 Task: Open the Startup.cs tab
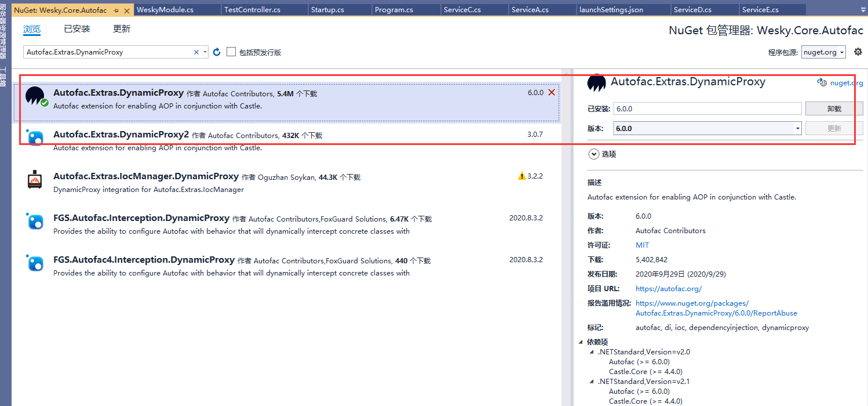click(x=340, y=10)
